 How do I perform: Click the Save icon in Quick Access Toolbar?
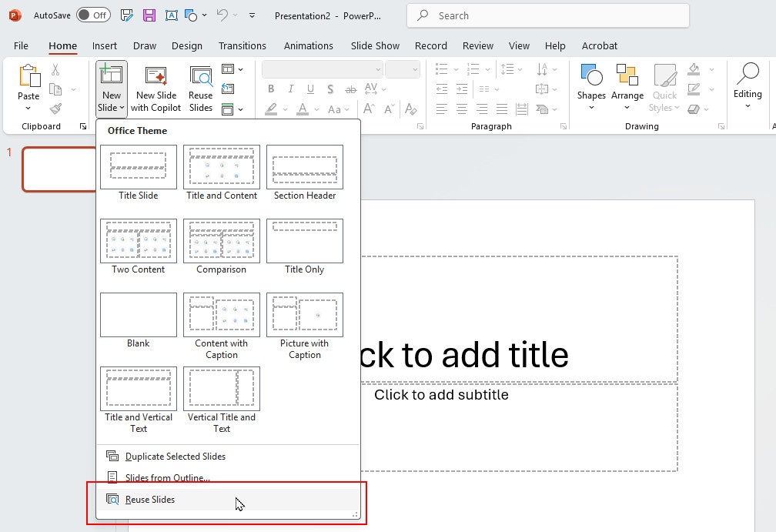[x=148, y=15]
